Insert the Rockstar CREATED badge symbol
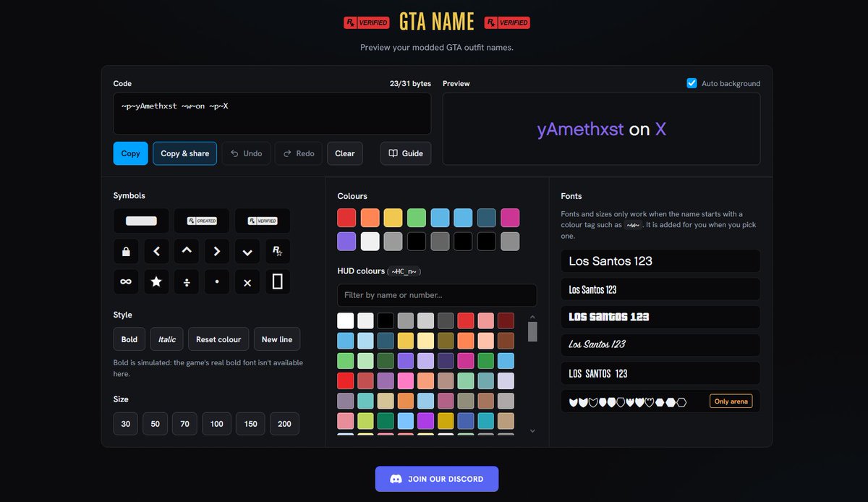868x502 pixels. [x=202, y=221]
